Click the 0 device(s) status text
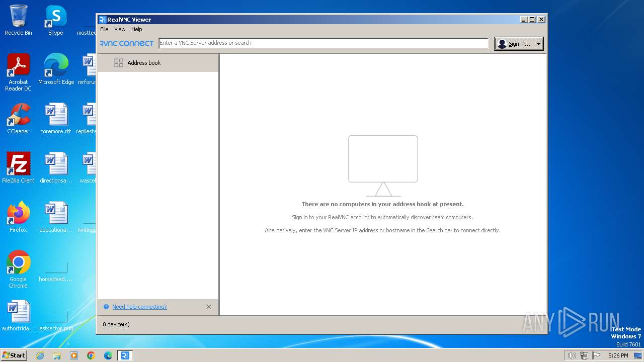 (116, 324)
